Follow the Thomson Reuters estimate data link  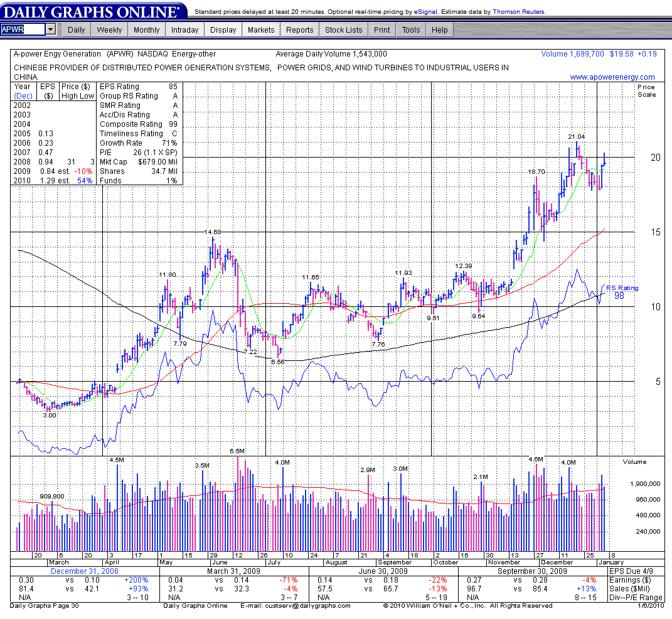tap(519, 12)
